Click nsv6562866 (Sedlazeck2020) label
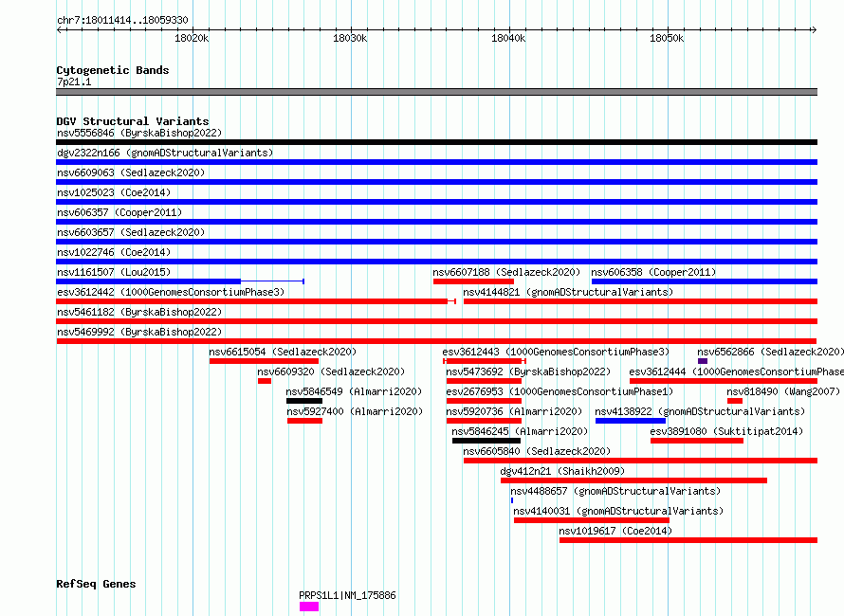The width and height of the screenshot is (844, 616). pos(771,352)
